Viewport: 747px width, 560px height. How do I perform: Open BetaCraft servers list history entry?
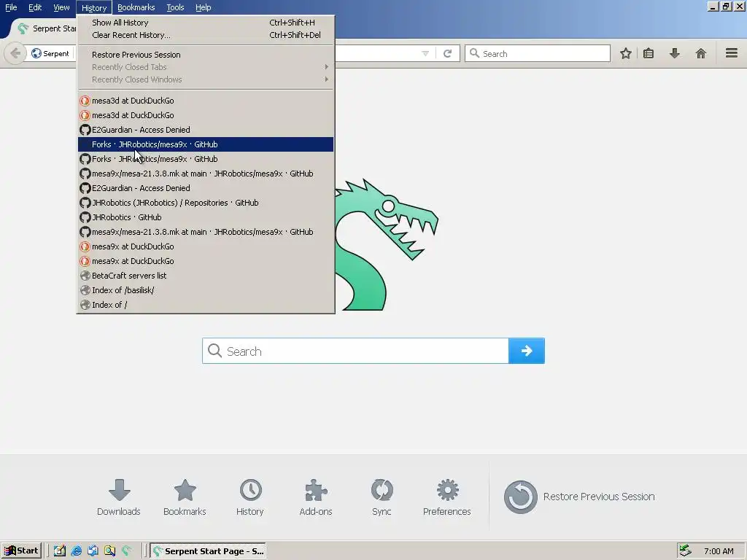point(205,276)
